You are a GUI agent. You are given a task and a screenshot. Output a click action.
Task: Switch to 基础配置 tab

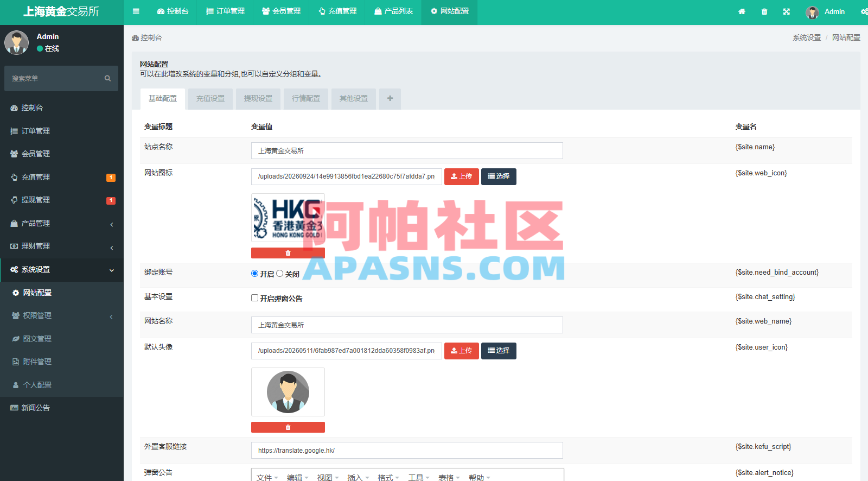163,99
